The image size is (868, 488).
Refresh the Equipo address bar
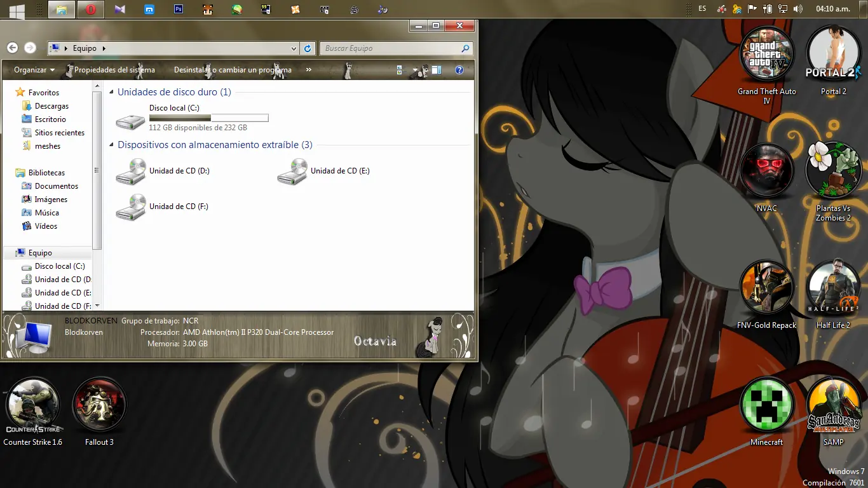coord(308,48)
